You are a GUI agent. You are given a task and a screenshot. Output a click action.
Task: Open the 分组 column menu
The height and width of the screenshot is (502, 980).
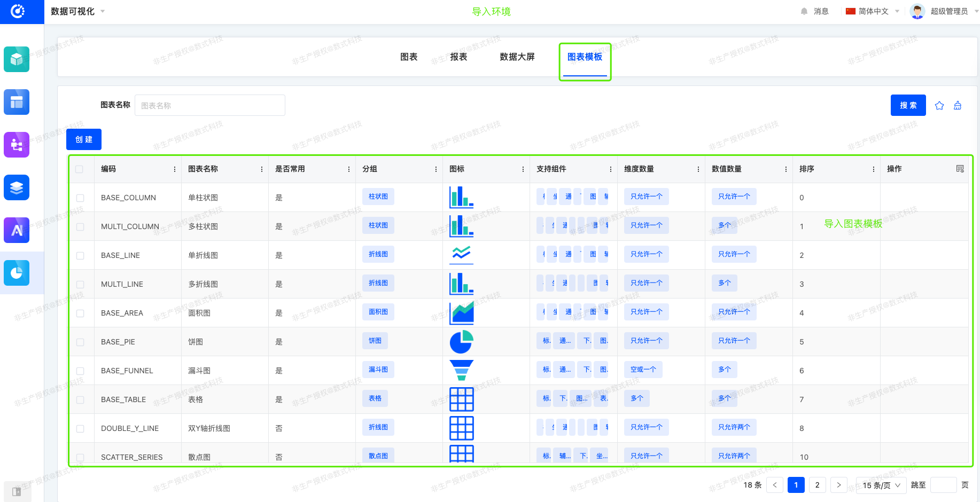click(x=436, y=169)
